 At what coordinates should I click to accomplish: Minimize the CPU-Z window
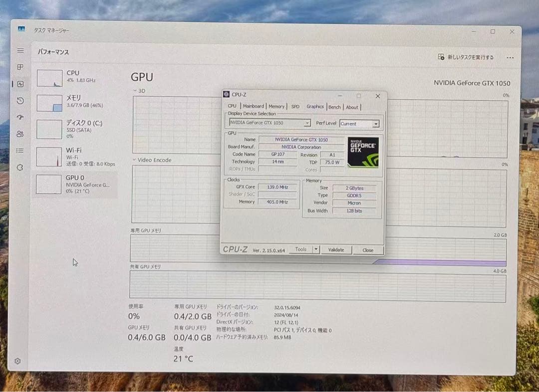[x=340, y=96]
